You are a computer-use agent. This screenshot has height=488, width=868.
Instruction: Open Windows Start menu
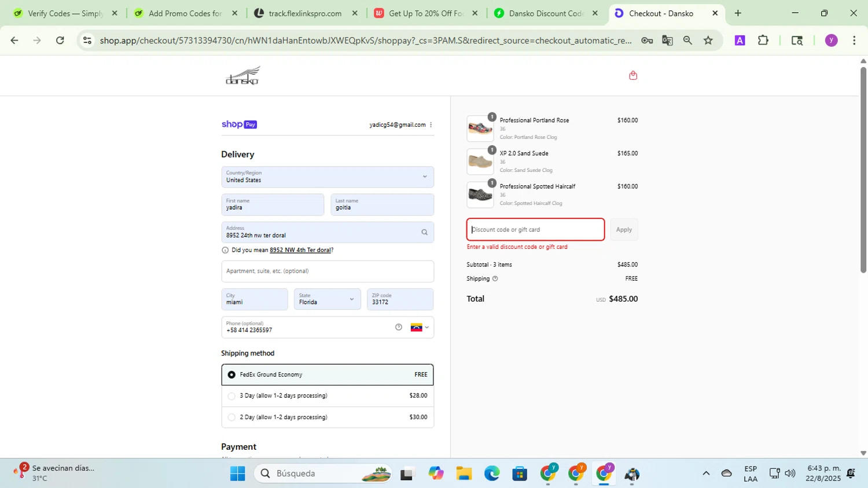pos(237,474)
